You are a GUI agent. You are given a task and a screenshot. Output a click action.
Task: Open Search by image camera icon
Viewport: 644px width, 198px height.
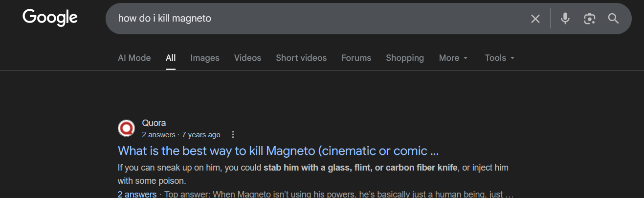589,19
